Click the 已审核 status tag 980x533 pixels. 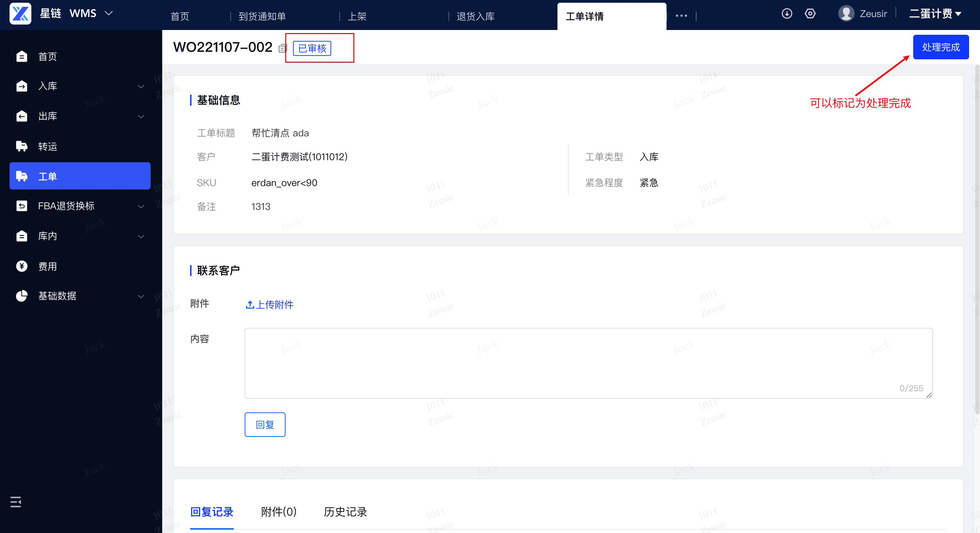tap(312, 48)
